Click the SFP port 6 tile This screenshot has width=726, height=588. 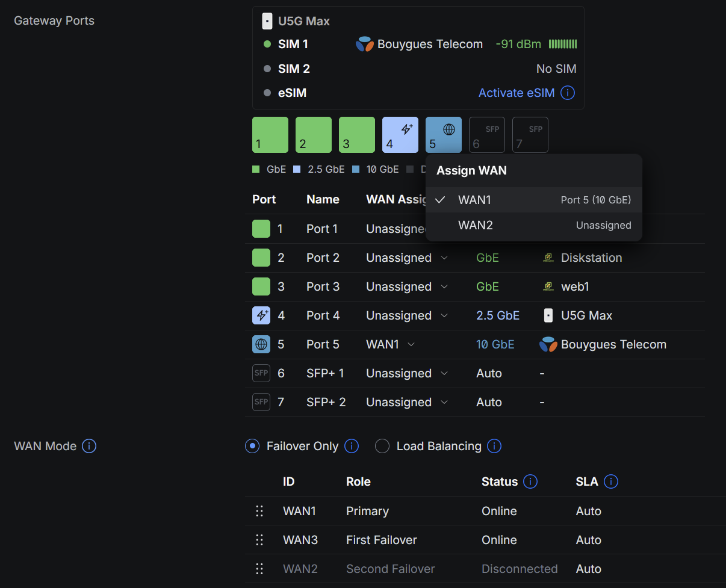486,135
